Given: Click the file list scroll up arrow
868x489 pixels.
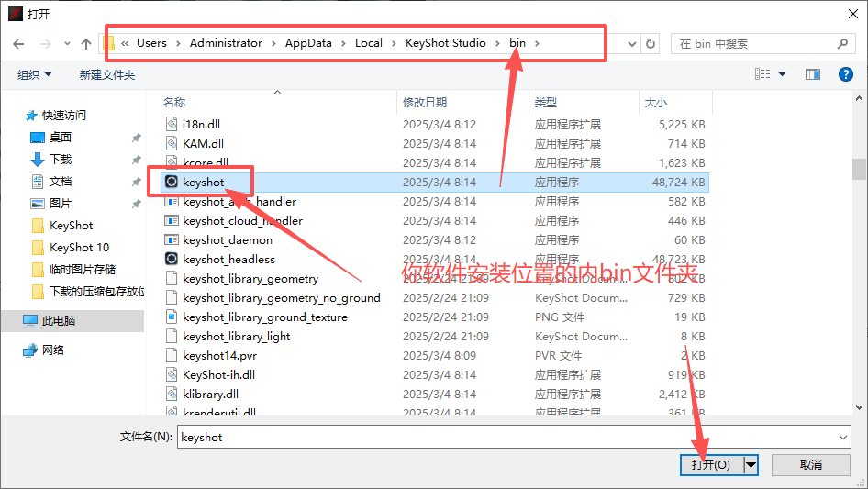Looking at the screenshot, I should pyautogui.click(x=859, y=98).
